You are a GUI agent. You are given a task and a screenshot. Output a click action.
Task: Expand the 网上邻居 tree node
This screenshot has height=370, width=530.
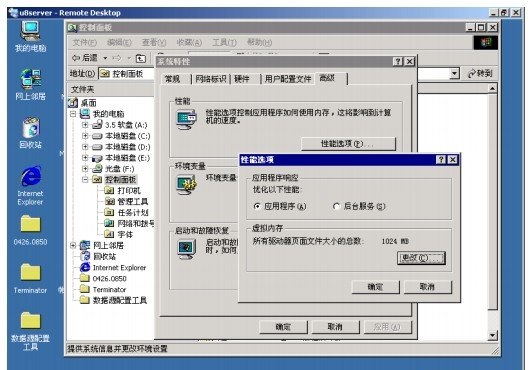coord(73,245)
